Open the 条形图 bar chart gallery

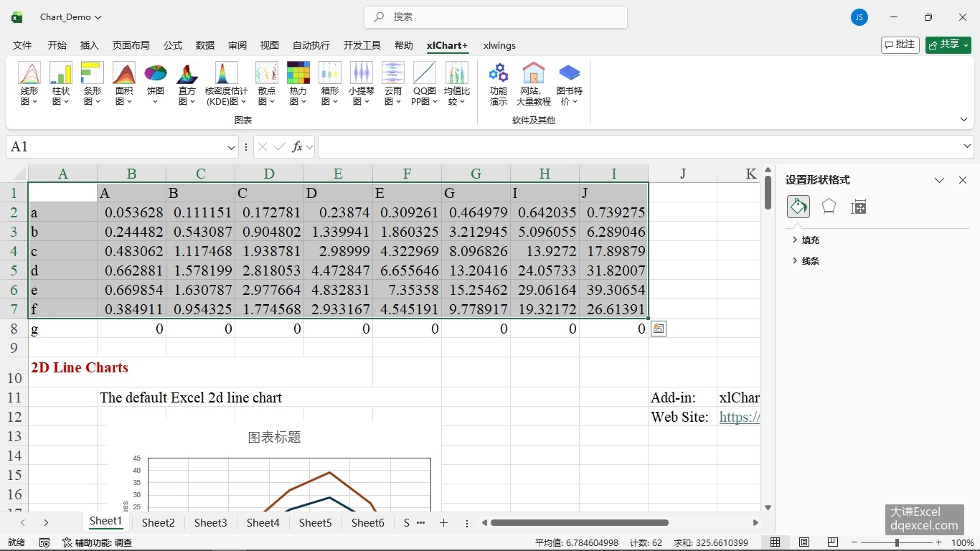[x=93, y=84]
